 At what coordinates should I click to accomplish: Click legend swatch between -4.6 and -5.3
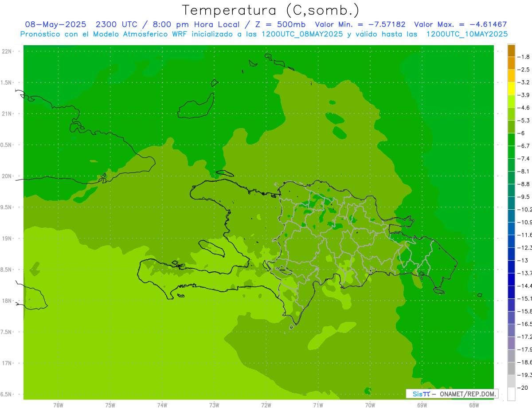tap(511, 114)
